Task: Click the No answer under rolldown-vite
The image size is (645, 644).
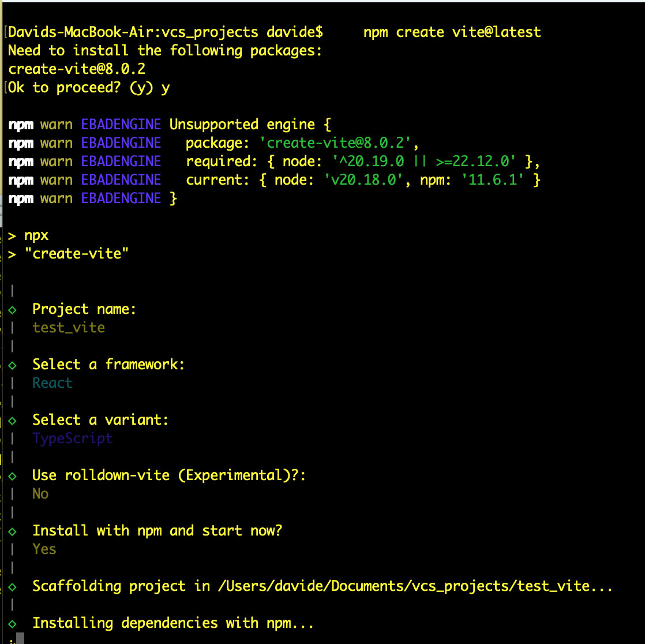Action: [40, 493]
